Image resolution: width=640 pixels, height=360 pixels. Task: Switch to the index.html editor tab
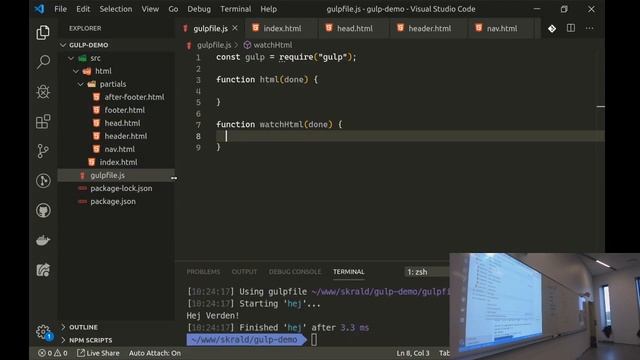282,28
